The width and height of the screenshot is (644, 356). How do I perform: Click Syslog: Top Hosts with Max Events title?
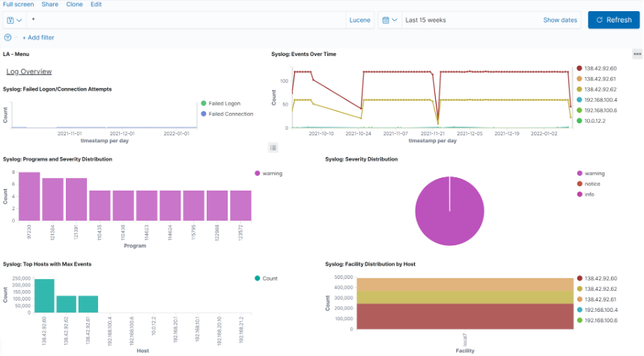coord(47,264)
